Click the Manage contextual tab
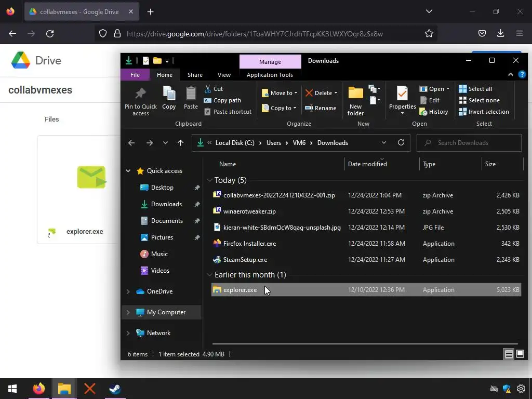The width and height of the screenshot is (532, 399). click(270, 62)
